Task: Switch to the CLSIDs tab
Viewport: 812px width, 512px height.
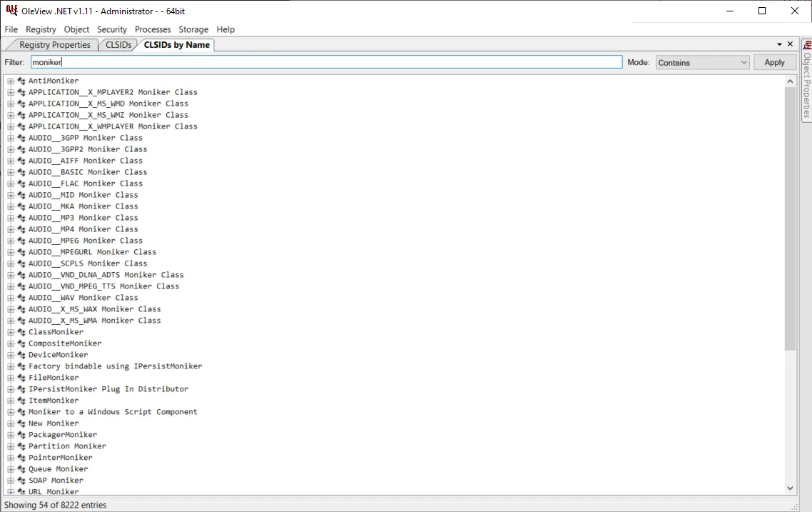Action: pyautogui.click(x=118, y=45)
